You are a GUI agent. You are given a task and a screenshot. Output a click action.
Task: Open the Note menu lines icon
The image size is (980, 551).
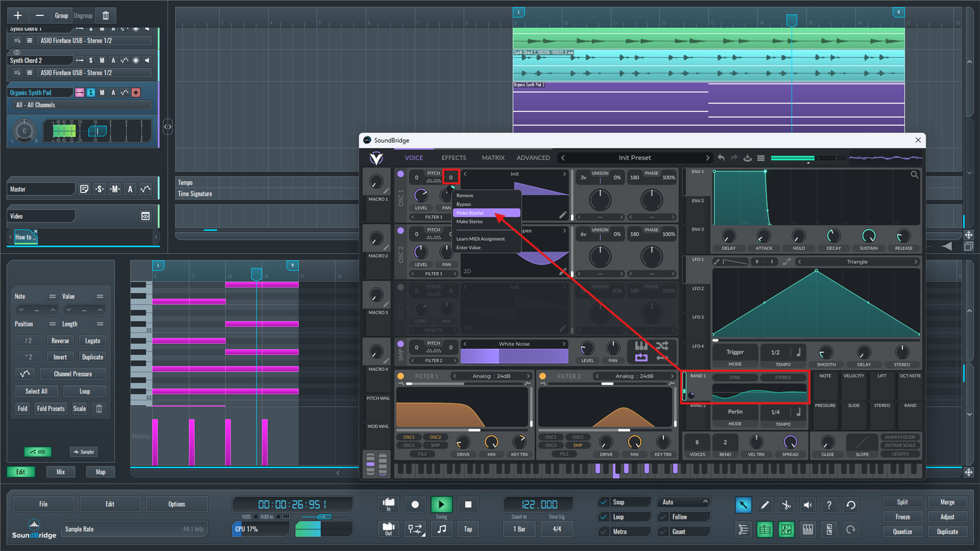52,296
